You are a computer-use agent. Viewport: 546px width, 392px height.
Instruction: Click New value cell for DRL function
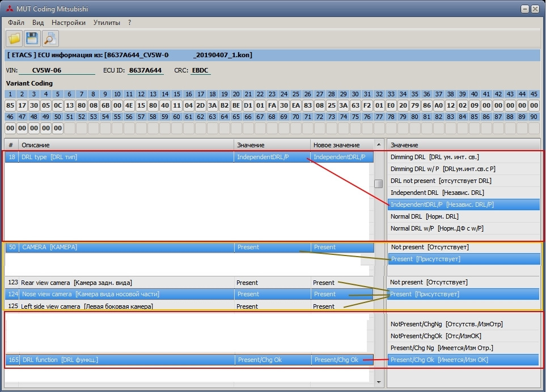tap(342, 360)
